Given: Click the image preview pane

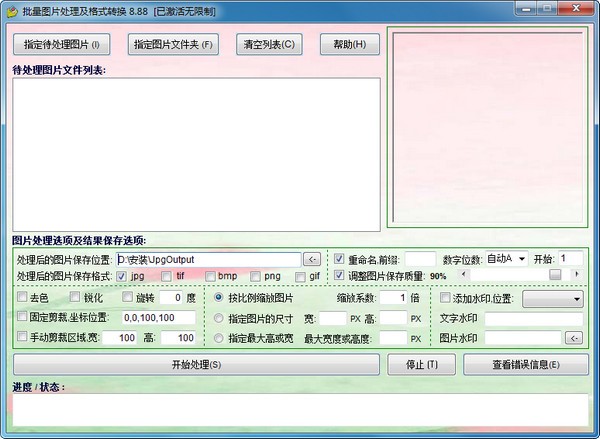Looking at the screenshot, I should pyautogui.click(x=488, y=127).
